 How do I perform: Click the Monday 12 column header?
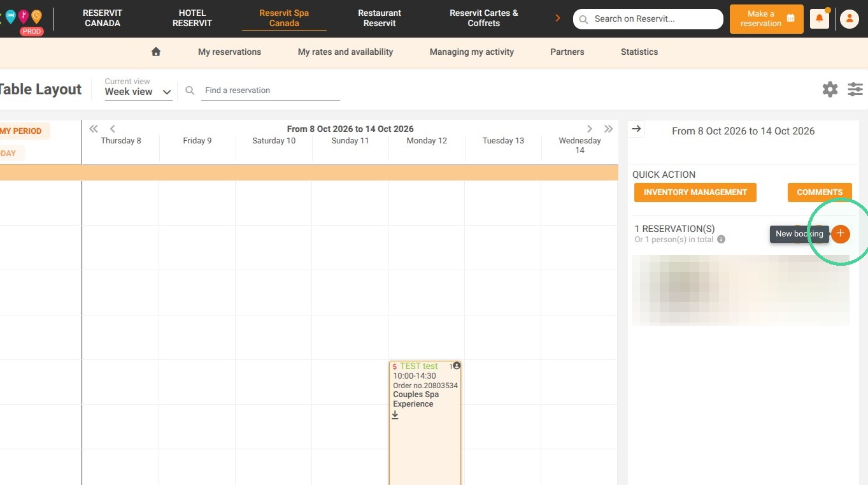click(427, 141)
